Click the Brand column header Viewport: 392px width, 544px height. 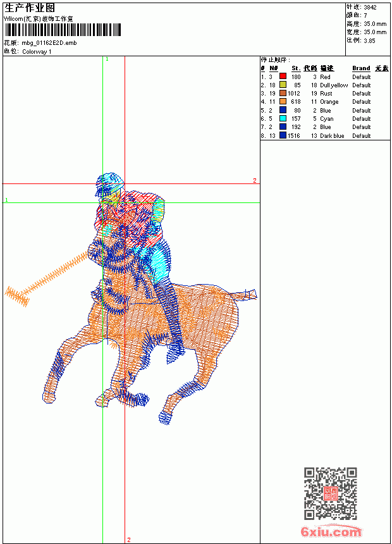[361, 68]
